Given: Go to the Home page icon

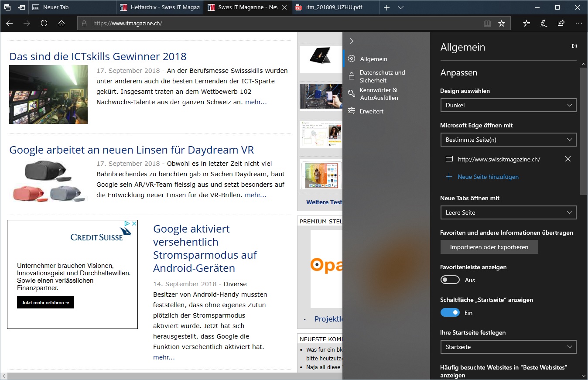Looking at the screenshot, I should pyautogui.click(x=62, y=24).
